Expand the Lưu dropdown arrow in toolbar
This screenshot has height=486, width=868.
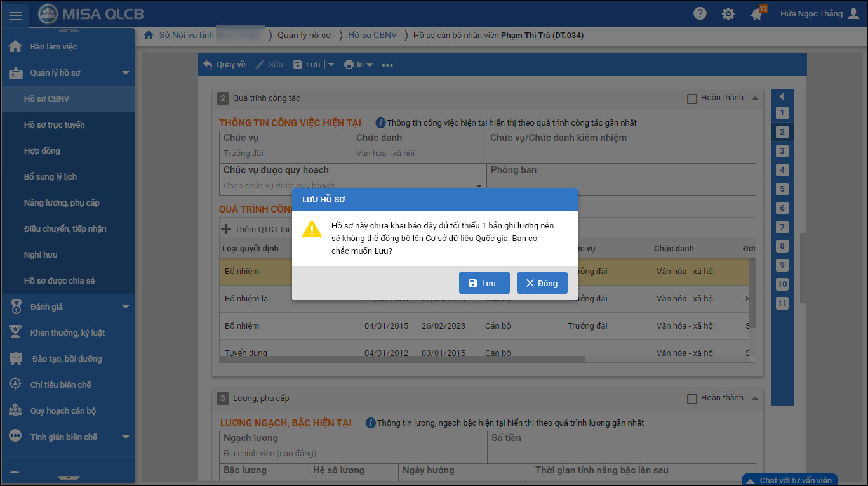tap(331, 65)
